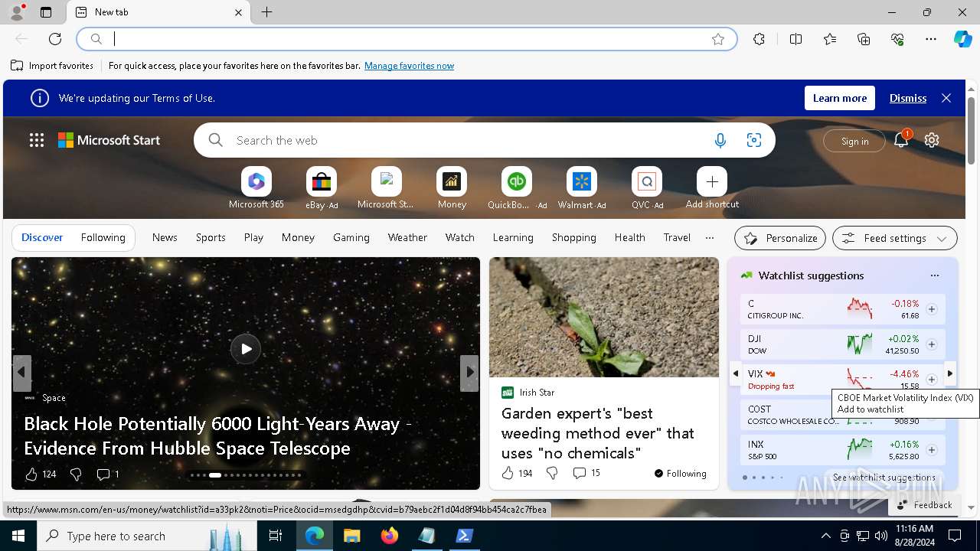Show next featured story arrow

point(469,373)
